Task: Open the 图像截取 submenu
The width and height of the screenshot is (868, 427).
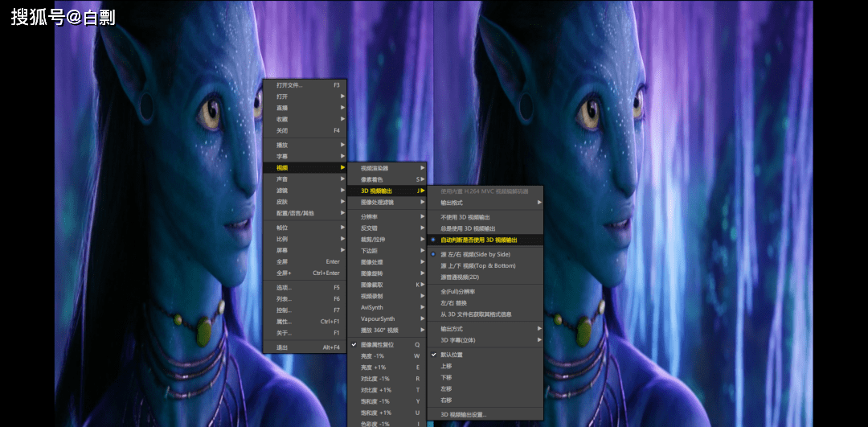Action: 387,285
